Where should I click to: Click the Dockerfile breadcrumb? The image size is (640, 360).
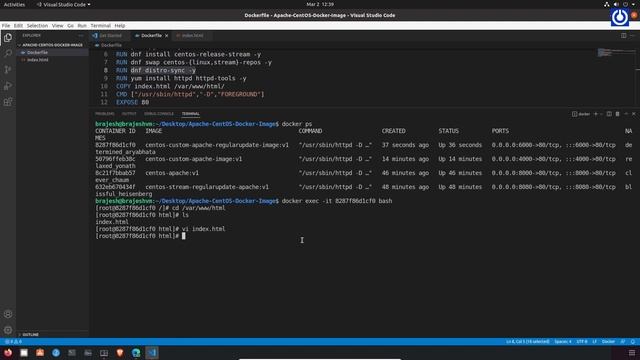(109, 45)
